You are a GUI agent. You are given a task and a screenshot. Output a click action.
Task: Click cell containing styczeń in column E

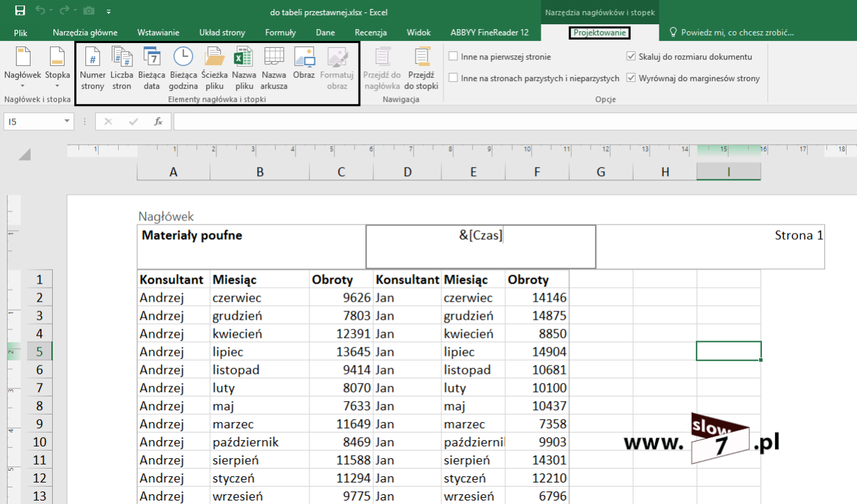pos(474,478)
